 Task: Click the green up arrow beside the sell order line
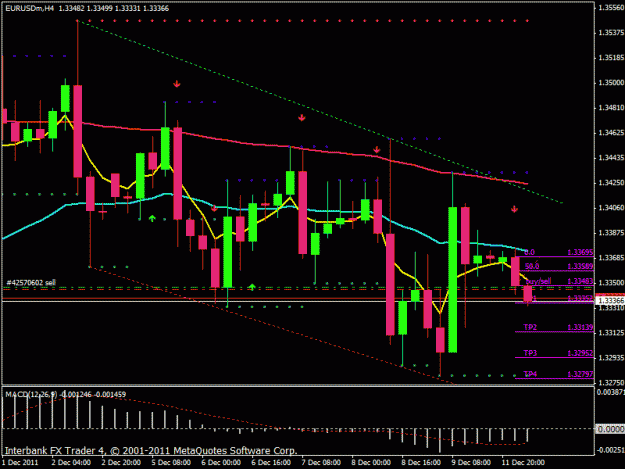(252, 287)
